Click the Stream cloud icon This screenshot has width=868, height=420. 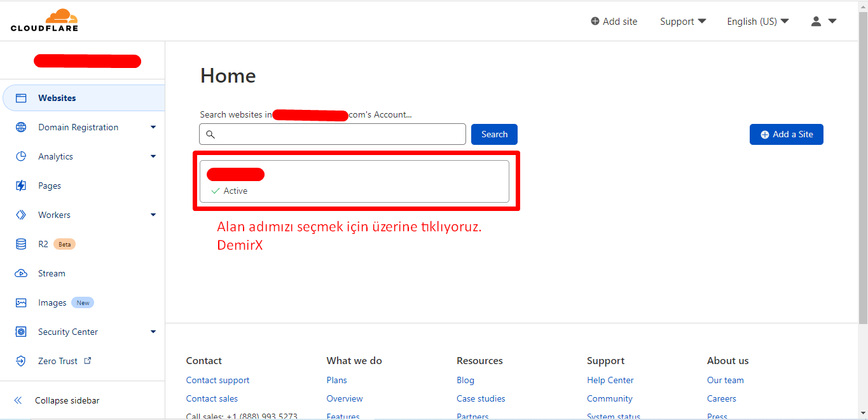coord(21,273)
